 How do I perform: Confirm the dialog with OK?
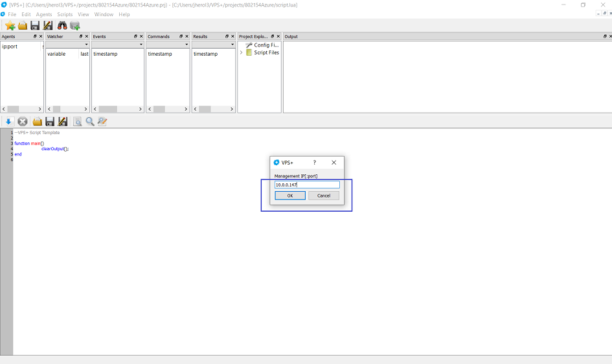[290, 196]
